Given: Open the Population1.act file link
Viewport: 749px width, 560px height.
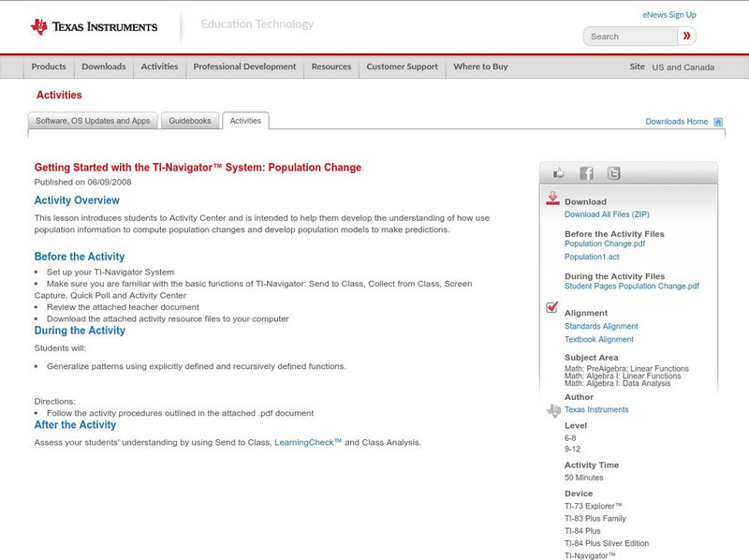Looking at the screenshot, I should pos(592,258).
